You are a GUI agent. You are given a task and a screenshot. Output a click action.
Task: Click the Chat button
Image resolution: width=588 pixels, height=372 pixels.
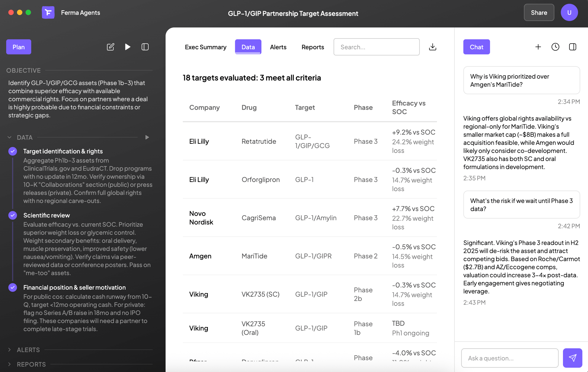pos(477,47)
